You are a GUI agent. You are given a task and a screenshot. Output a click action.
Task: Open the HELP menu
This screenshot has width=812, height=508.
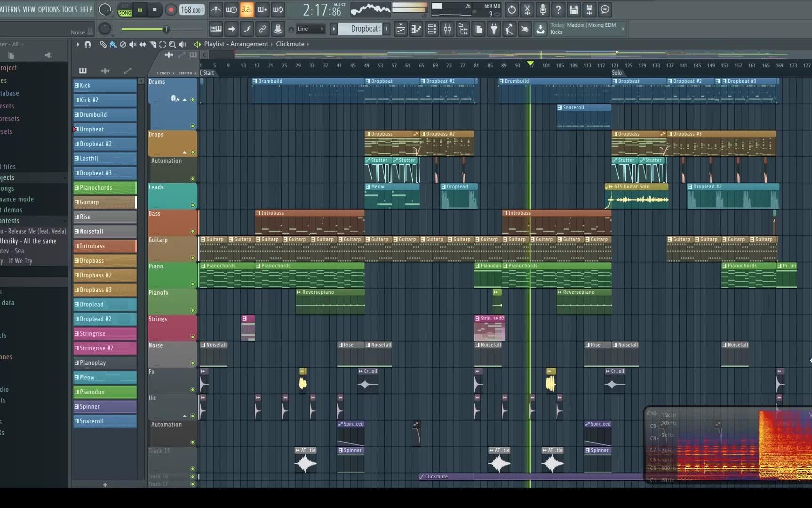click(x=86, y=9)
